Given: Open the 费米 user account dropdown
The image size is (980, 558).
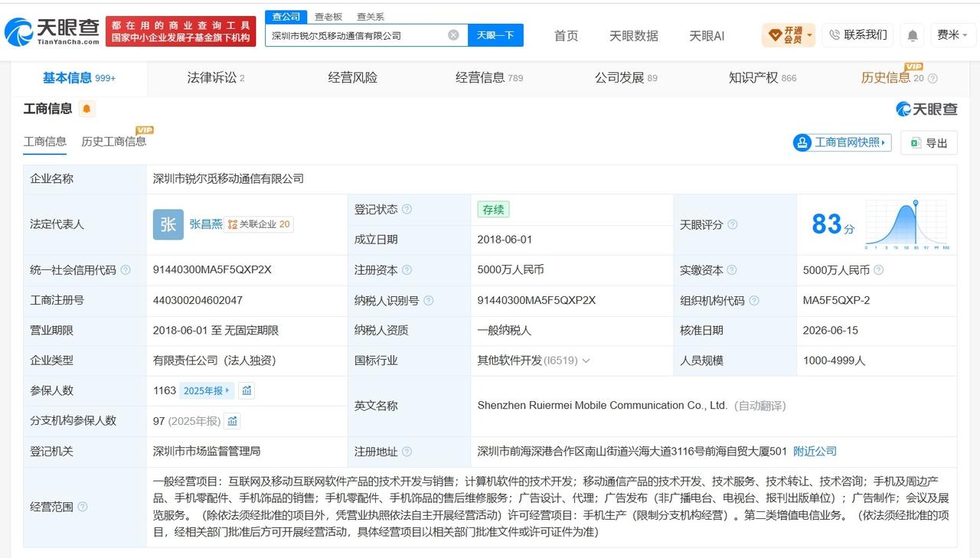Looking at the screenshot, I should (953, 35).
